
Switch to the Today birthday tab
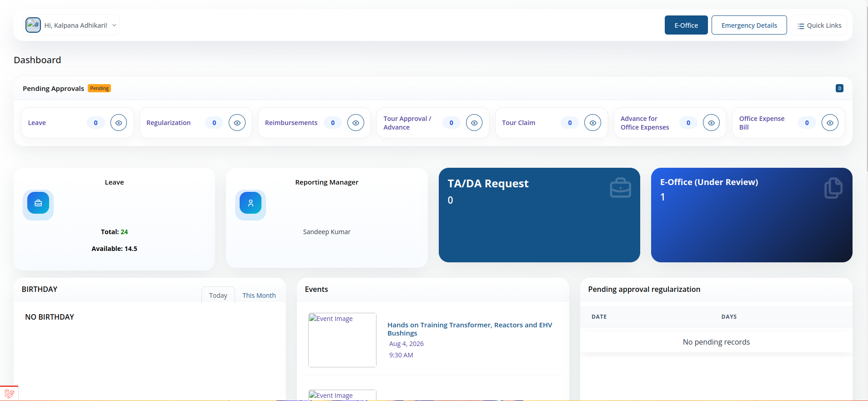(218, 295)
